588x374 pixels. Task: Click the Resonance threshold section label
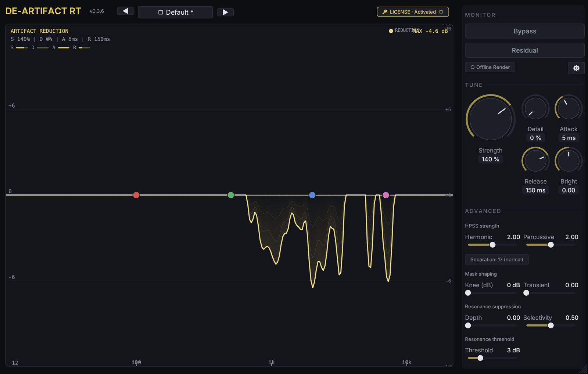(490, 339)
